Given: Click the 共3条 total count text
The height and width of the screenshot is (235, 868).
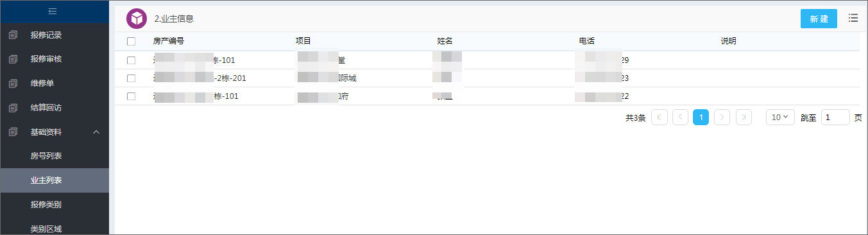Looking at the screenshot, I should tap(635, 118).
